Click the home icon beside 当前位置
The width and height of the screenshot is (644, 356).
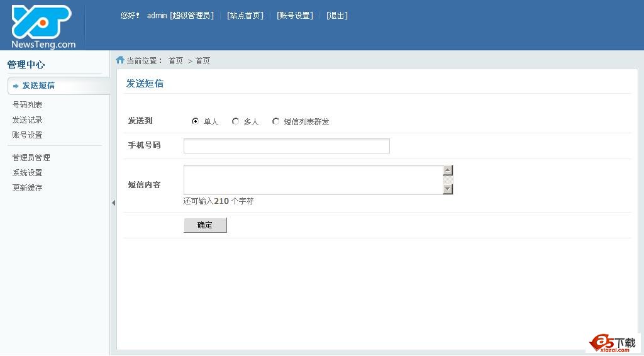pyautogui.click(x=120, y=60)
